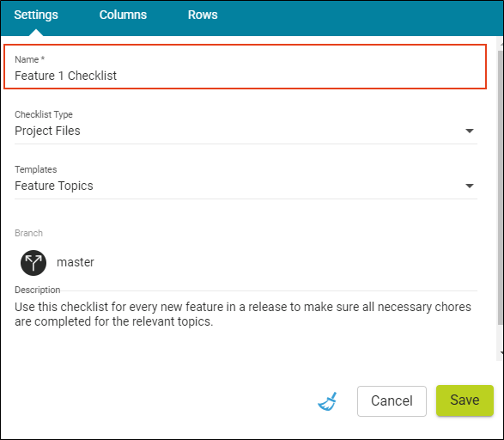Click into the Description text area
Viewport: 504px width, 440px height.
pyautogui.click(x=246, y=315)
